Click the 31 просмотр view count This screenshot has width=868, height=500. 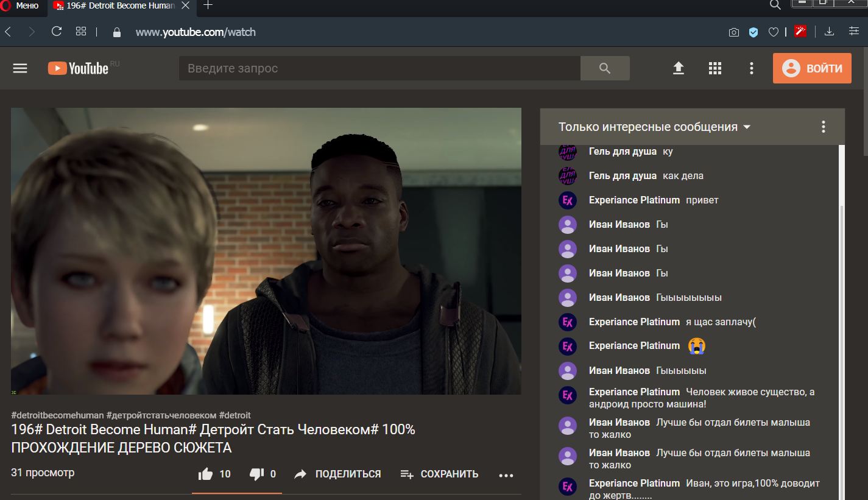click(43, 473)
